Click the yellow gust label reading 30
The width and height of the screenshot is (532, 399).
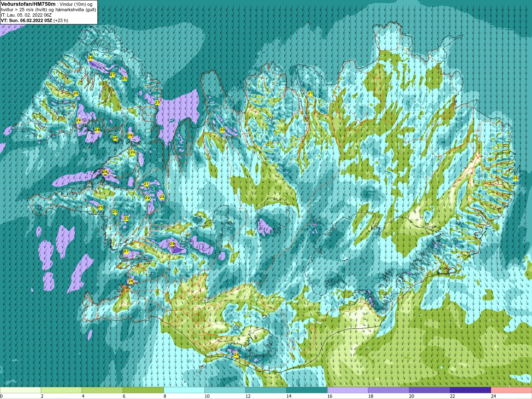click(222, 130)
